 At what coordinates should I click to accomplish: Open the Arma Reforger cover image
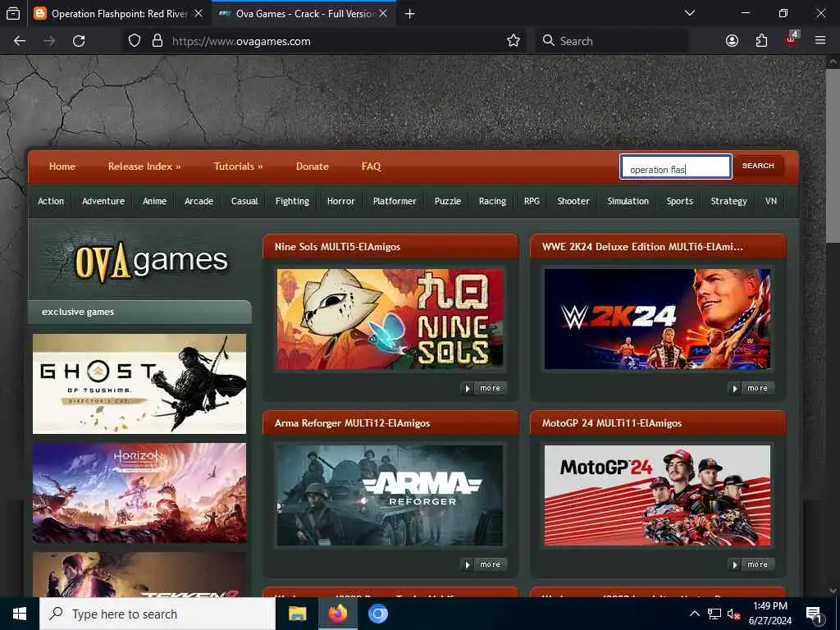390,495
